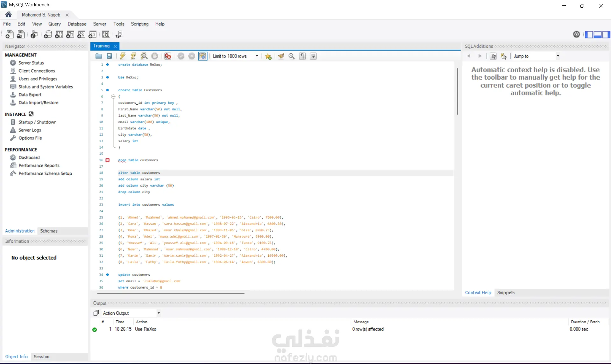Execute the script with the lightning bolt icon
Image resolution: width=611 pixels, height=364 pixels.
123,56
